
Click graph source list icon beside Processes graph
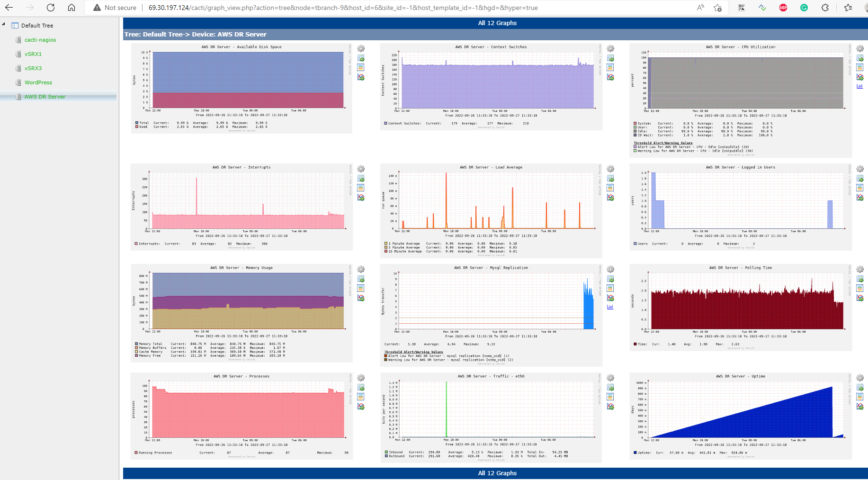(x=361, y=397)
